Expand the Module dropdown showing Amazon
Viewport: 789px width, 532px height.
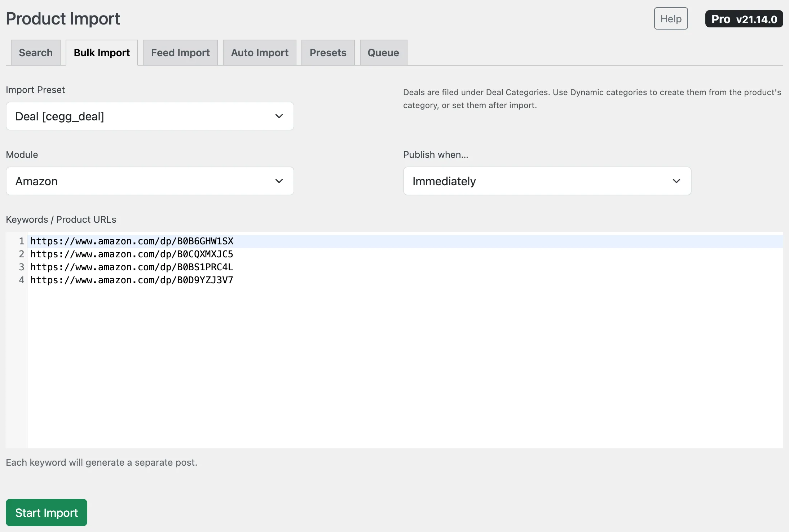150,181
